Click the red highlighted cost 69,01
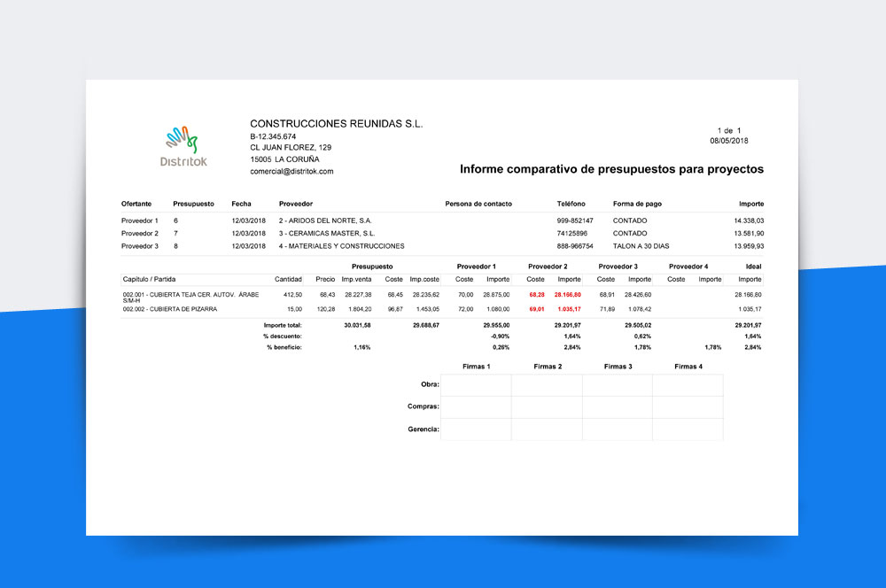 click(x=536, y=309)
